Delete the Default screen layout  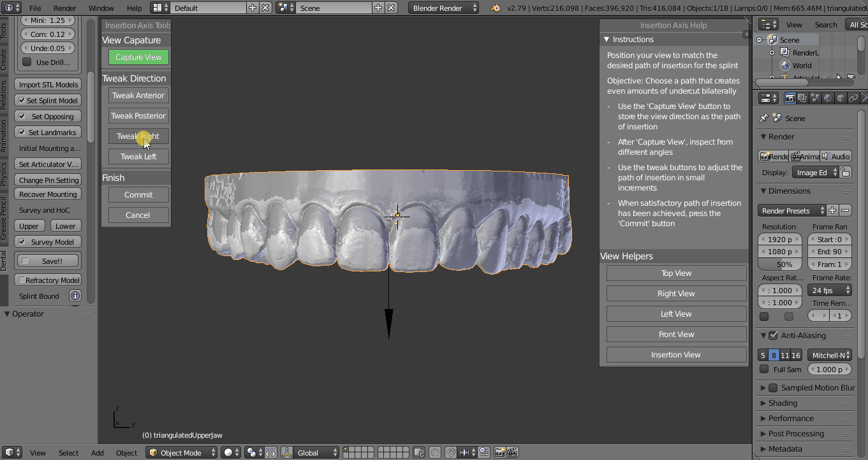coord(265,8)
